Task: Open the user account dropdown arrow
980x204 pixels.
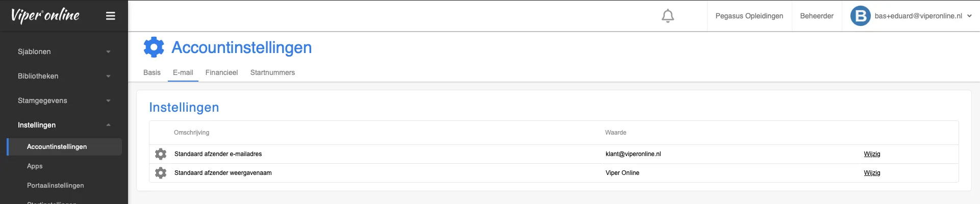Action: tap(969, 16)
